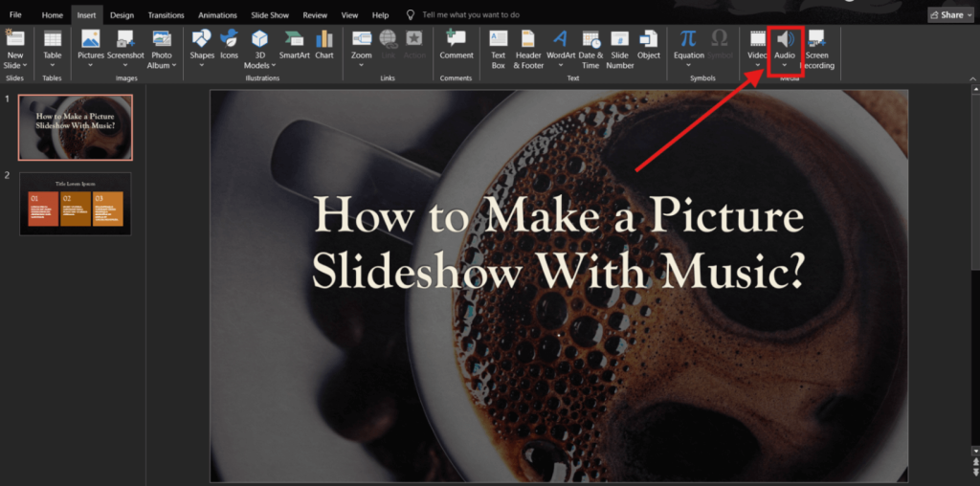Click the Screenshot tool

tap(125, 46)
